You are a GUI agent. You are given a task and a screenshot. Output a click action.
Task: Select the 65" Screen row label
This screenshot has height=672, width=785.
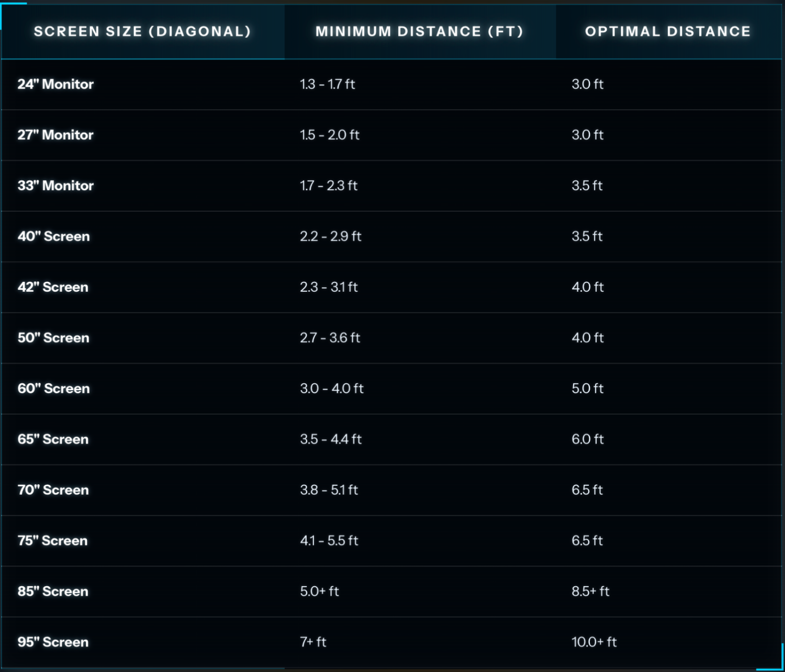coord(53,439)
